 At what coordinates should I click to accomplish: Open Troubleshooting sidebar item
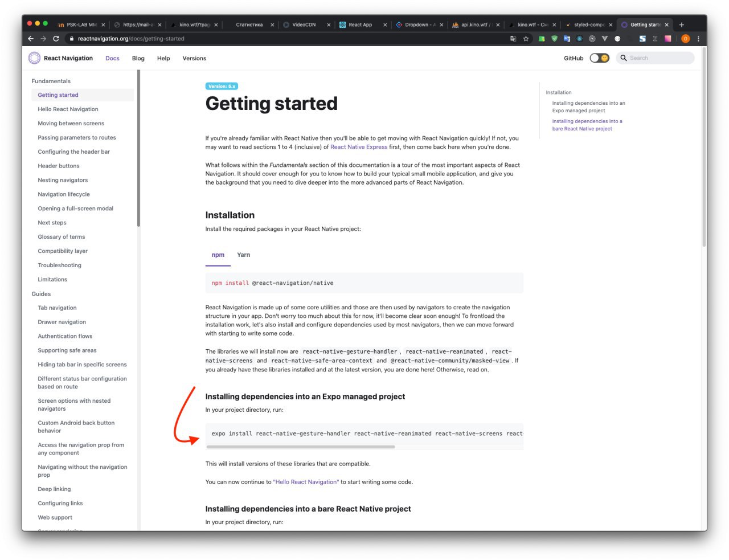point(59,265)
